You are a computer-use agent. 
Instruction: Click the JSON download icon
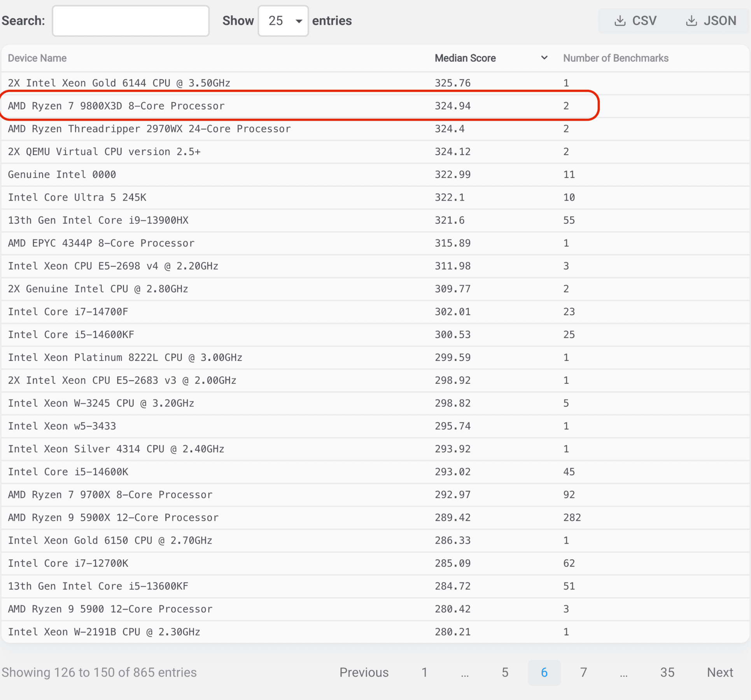(x=691, y=21)
